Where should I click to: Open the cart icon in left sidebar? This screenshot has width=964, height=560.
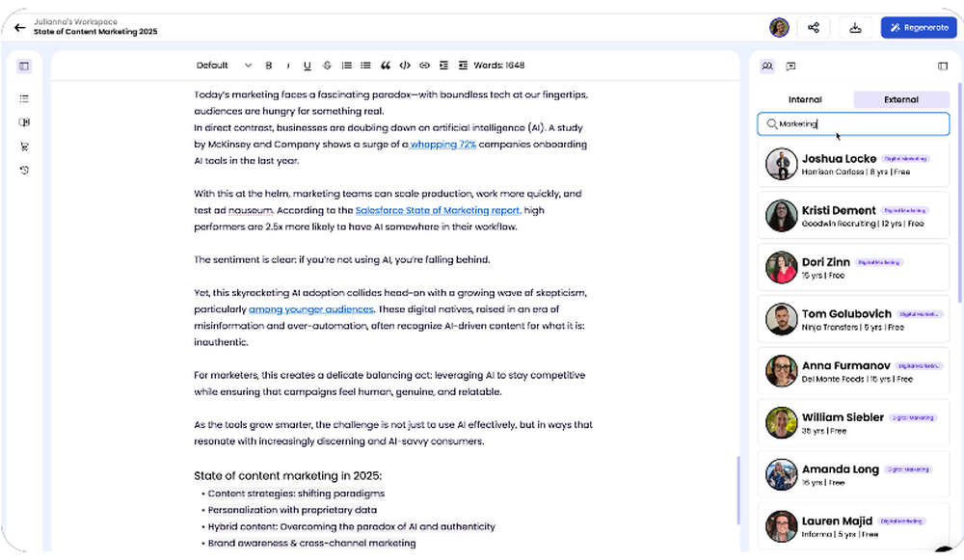(24, 147)
